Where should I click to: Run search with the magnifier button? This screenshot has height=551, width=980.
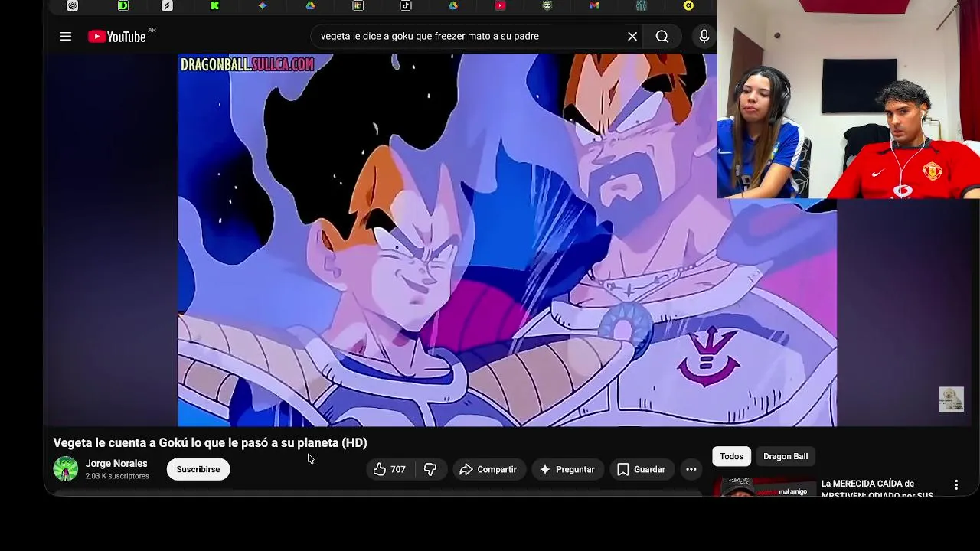click(662, 36)
